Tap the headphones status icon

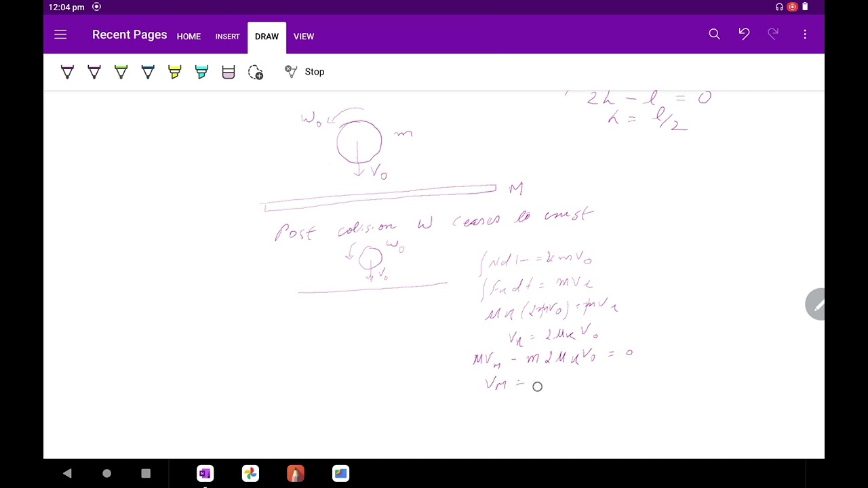click(x=779, y=7)
